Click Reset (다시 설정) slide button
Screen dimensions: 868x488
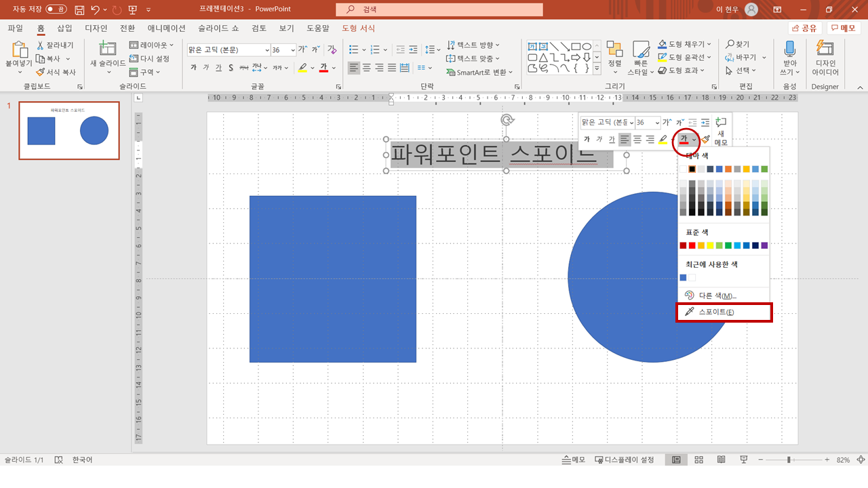tap(150, 58)
